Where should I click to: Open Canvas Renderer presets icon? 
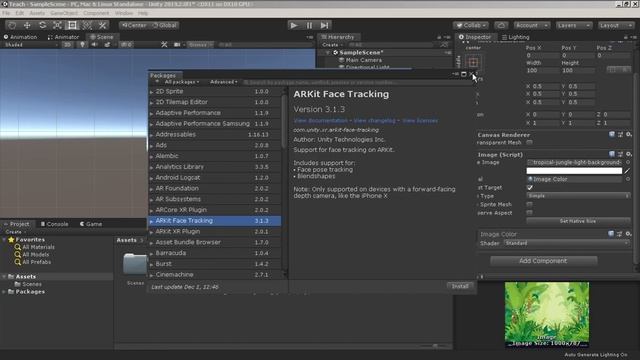pyautogui.click(x=620, y=134)
